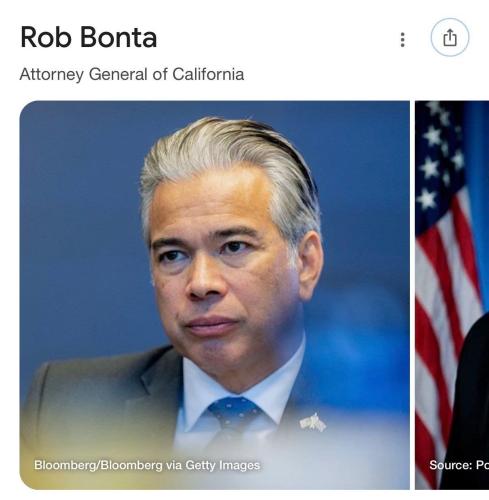
Task: Click the word California in subtitle
Action: click(x=208, y=74)
